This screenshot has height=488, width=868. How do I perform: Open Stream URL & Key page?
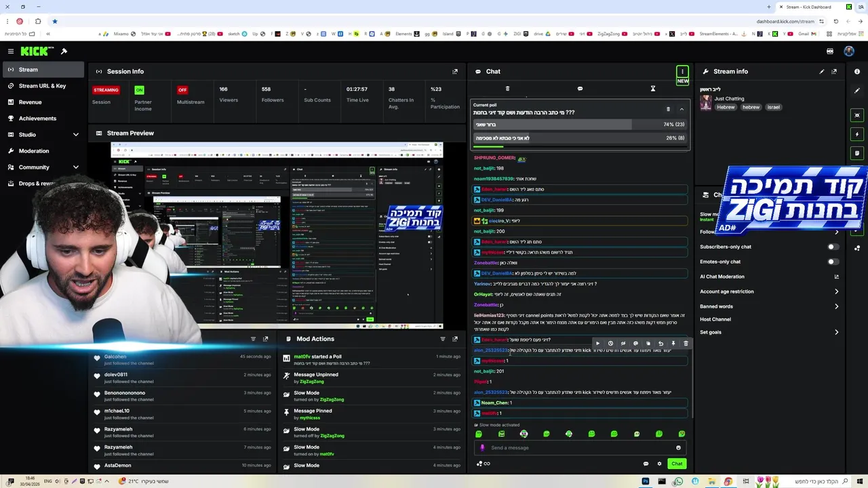pyautogui.click(x=43, y=85)
